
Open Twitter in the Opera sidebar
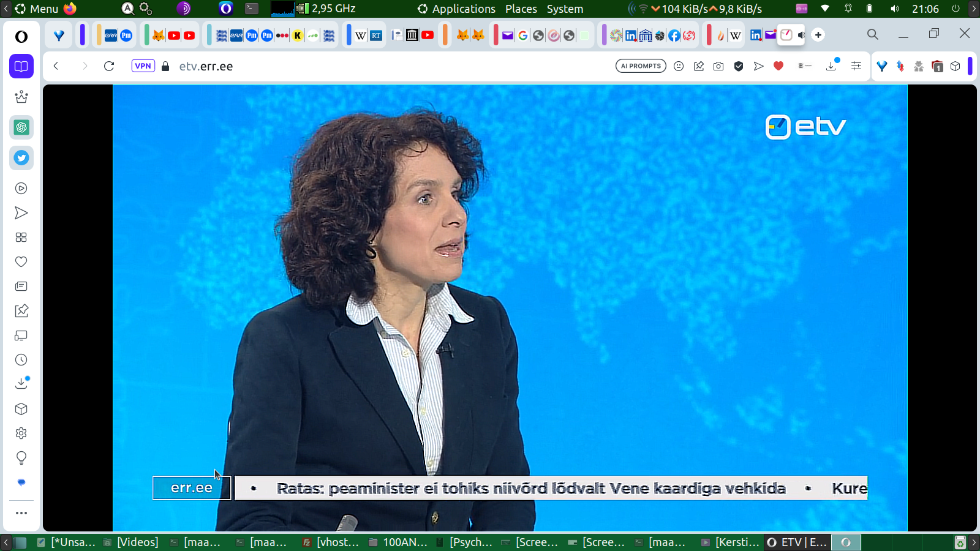coord(21,158)
